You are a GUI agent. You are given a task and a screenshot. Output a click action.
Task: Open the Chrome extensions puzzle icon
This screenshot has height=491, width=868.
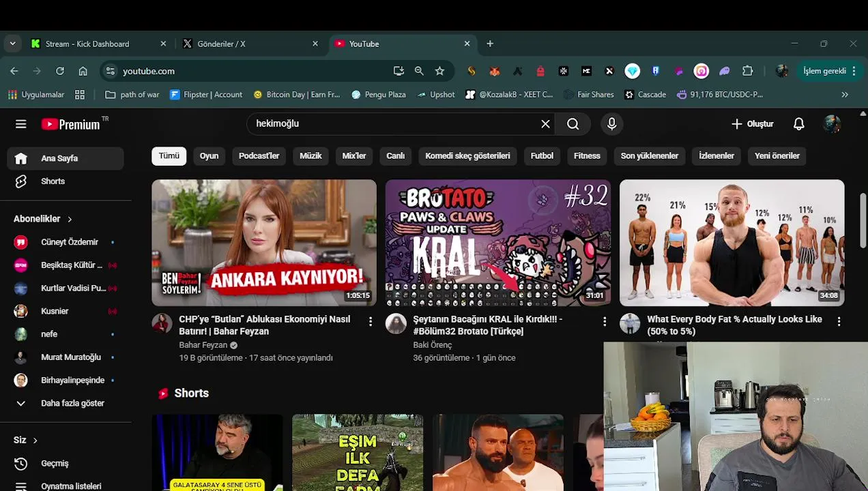tap(748, 71)
